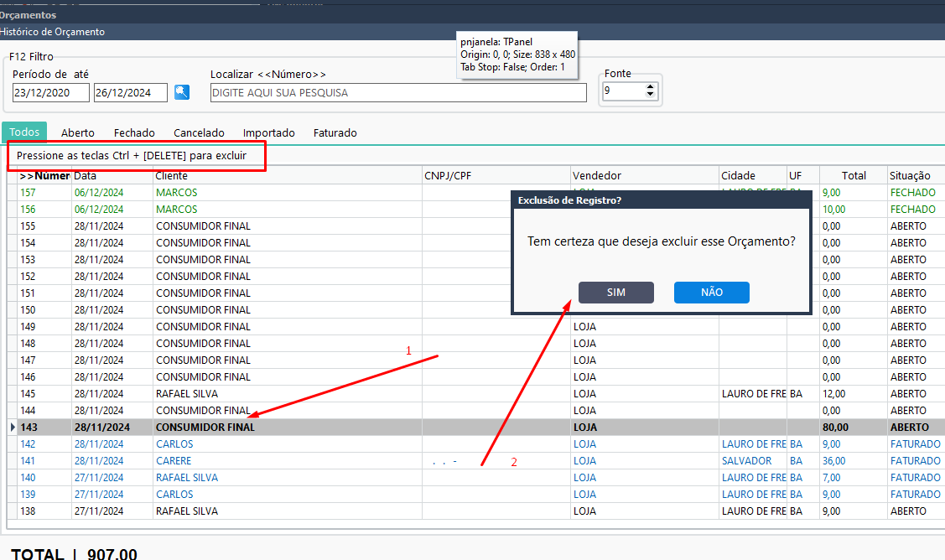Select budget row 157 for MARCOS
The image size is (945, 560).
tap(476, 193)
